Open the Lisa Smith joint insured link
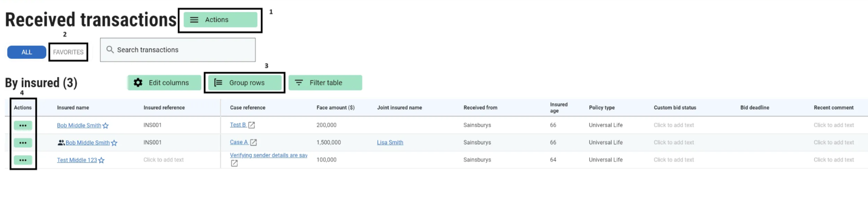The image size is (868, 219). tap(390, 143)
